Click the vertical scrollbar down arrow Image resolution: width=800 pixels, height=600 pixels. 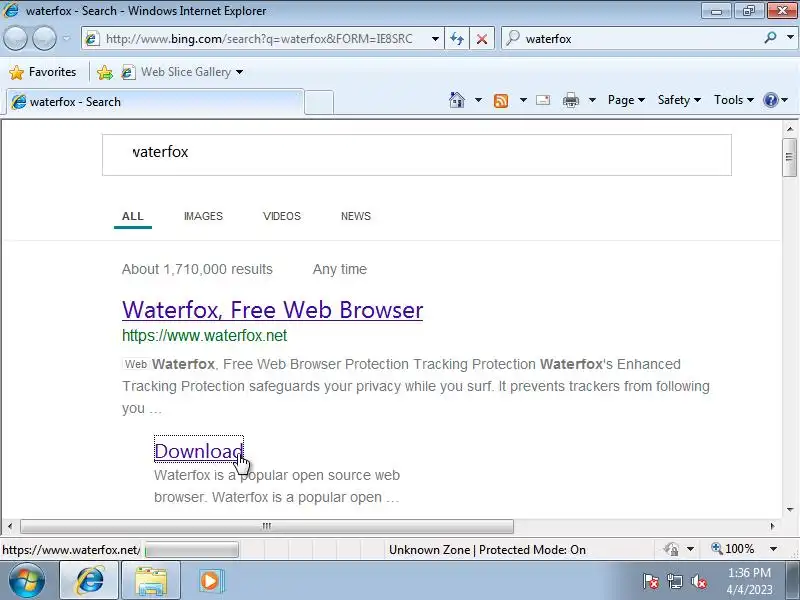click(790, 509)
